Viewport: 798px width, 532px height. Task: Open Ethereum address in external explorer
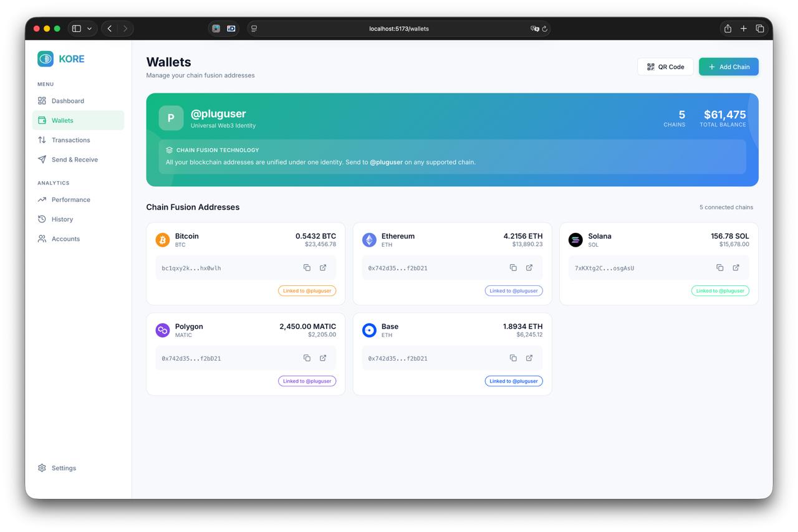click(529, 268)
